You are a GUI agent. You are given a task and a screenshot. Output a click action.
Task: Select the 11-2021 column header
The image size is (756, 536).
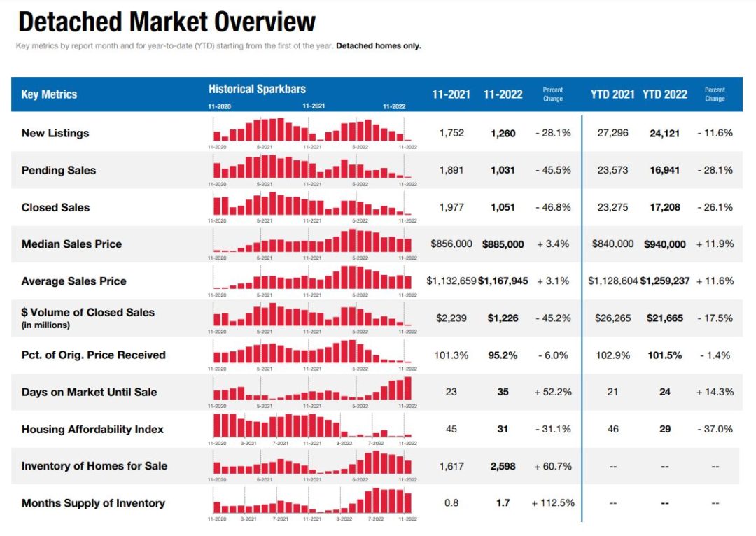click(x=451, y=94)
